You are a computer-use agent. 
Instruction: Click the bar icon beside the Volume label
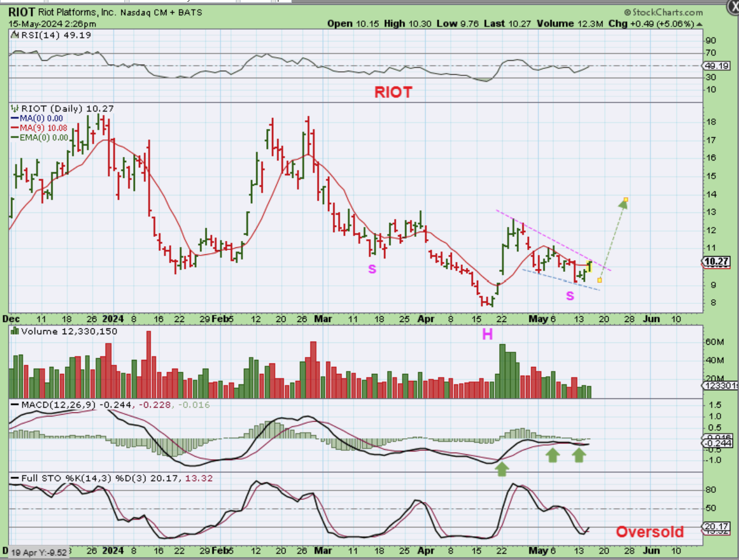pyautogui.click(x=15, y=331)
